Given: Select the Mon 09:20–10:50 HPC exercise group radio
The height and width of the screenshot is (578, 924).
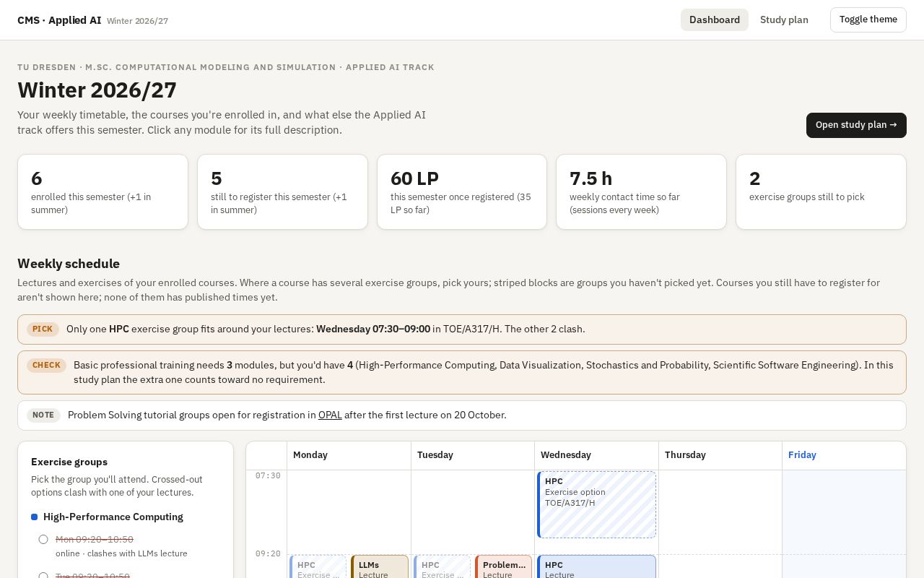Looking at the screenshot, I should click(x=43, y=539).
